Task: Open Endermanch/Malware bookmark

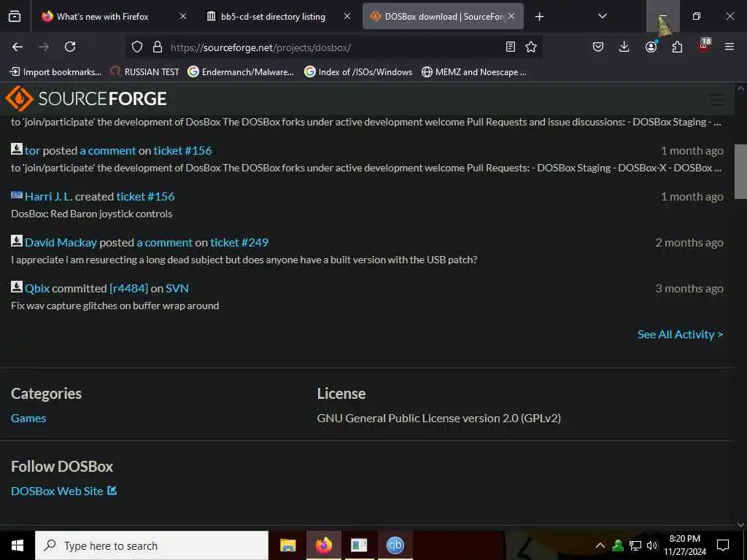Action: pos(241,72)
